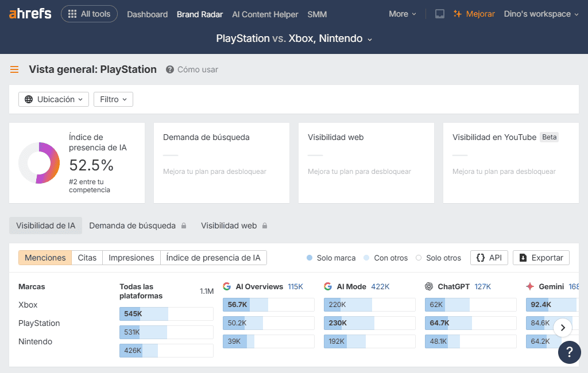Switch to the Citas tab
The width and height of the screenshot is (588, 373).
coord(87,257)
